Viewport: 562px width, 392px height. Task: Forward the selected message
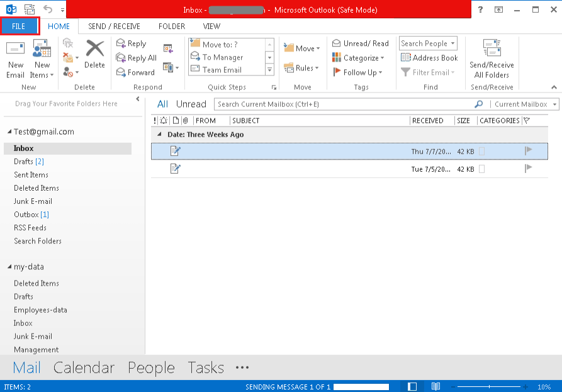(135, 72)
